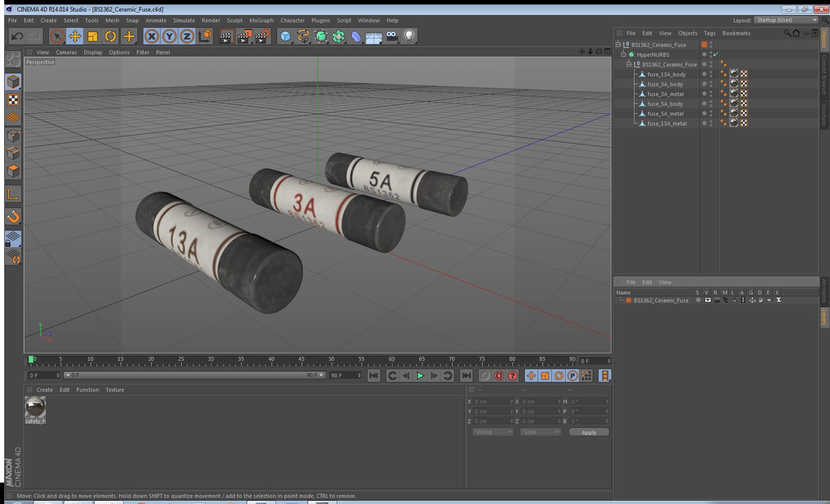830x504 pixels.
Task: Open the Texture menu in Material Manager
Action: click(x=115, y=390)
